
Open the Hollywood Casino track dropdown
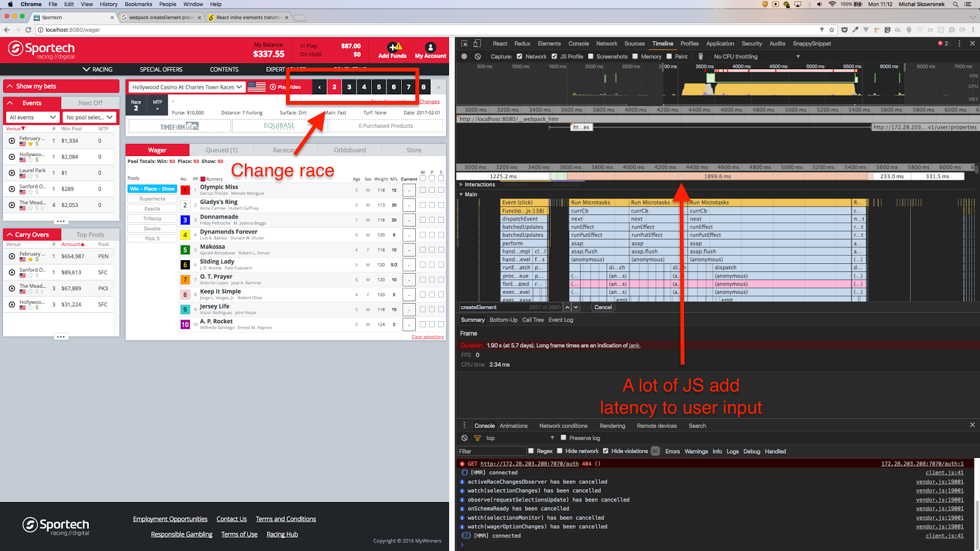(x=187, y=87)
